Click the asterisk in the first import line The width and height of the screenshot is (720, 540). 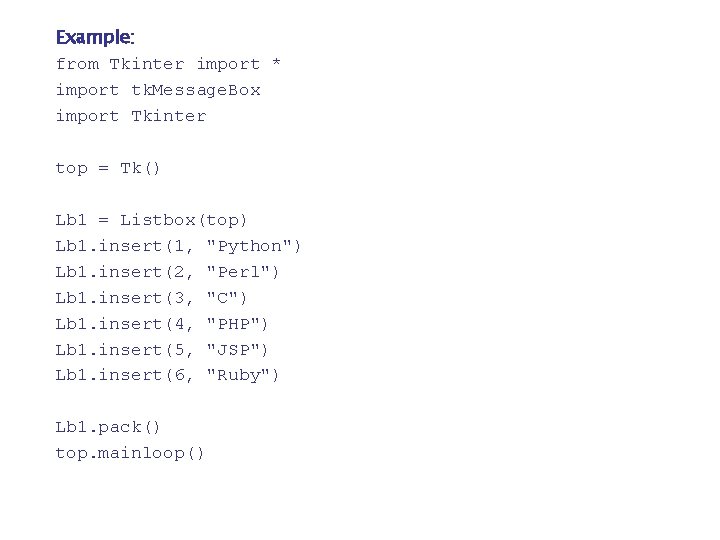(x=276, y=65)
